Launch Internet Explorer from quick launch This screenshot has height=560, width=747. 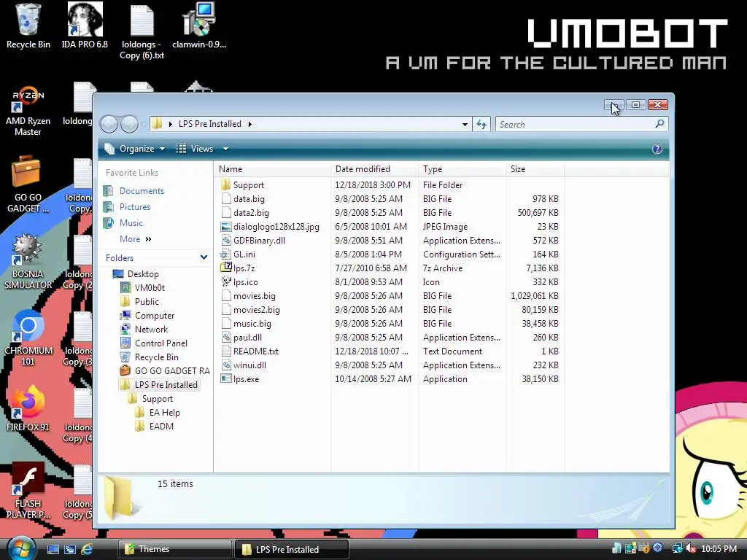(x=87, y=549)
